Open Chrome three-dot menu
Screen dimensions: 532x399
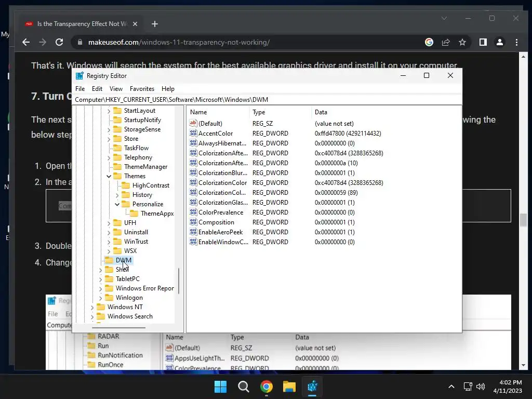[x=516, y=42]
